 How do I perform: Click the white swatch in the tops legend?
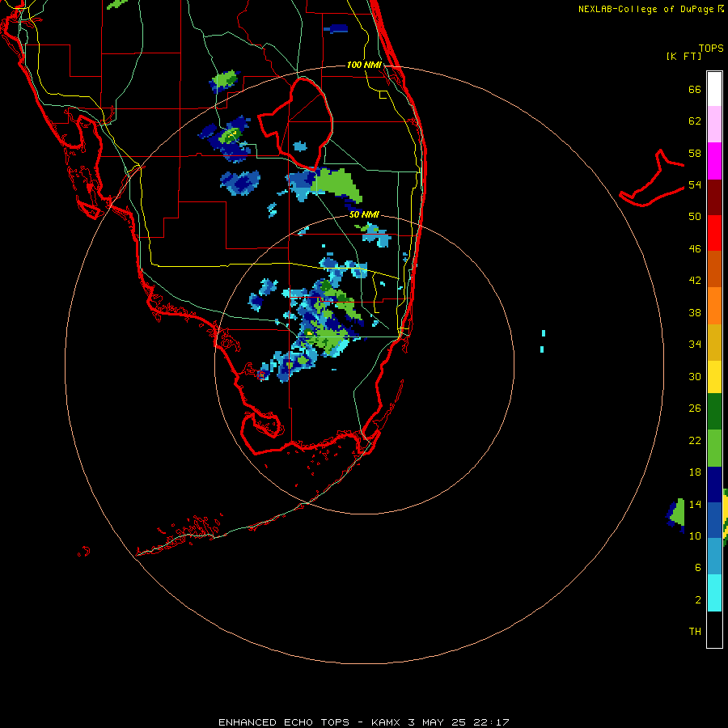tap(714, 89)
